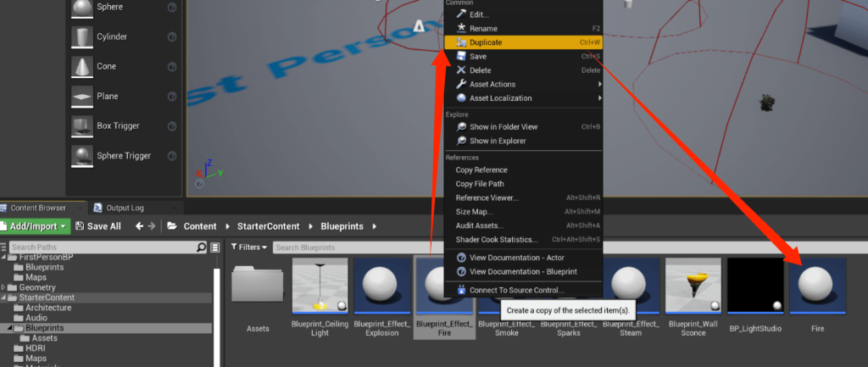This screenshot has height=367, width=868.
Task: Open help for Plane actor
Action: (x=171, y=97)
